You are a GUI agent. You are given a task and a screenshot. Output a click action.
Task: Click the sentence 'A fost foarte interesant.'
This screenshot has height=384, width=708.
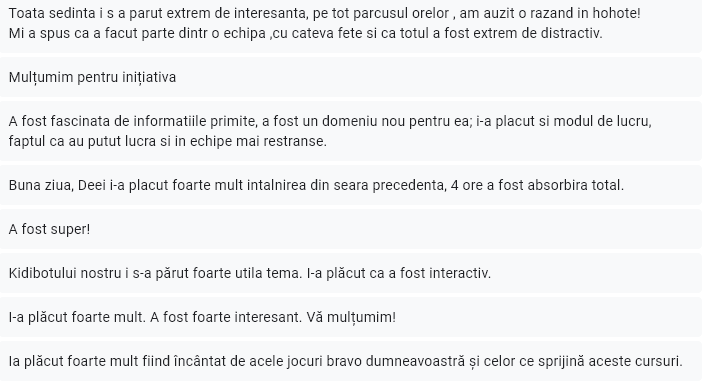click(226, 317)
